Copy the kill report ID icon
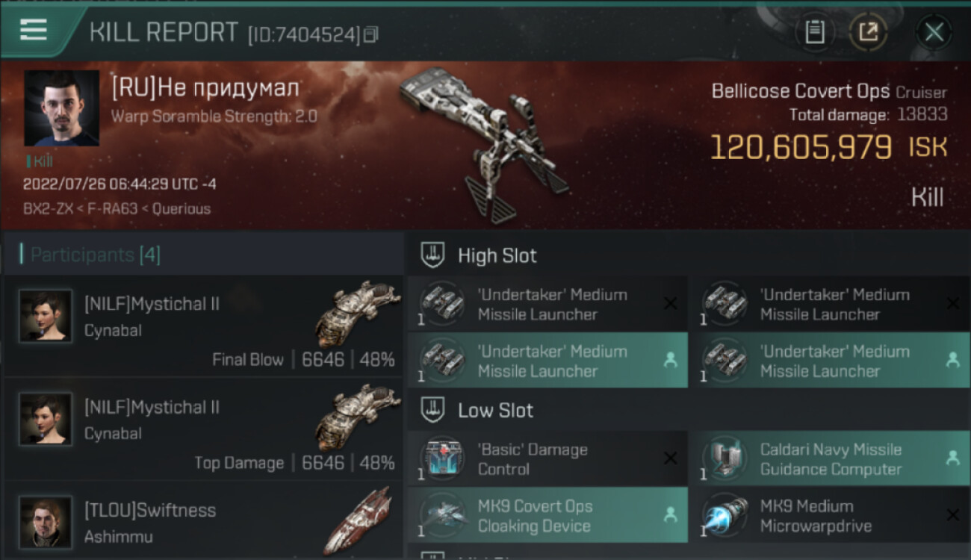This screenshot has height=560, width=971. [371, 34]
